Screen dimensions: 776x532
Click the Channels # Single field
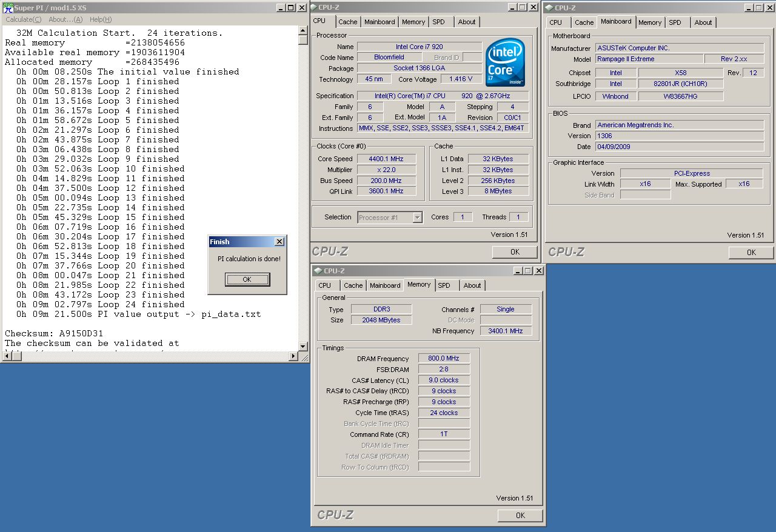pos(506,309)
